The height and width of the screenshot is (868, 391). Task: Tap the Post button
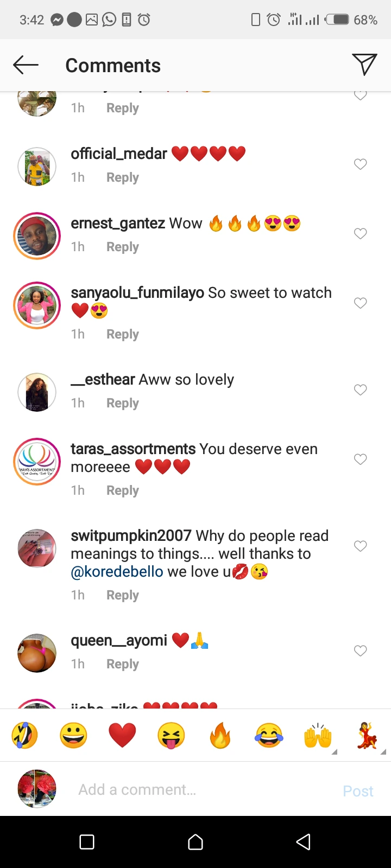click(358, 791)
